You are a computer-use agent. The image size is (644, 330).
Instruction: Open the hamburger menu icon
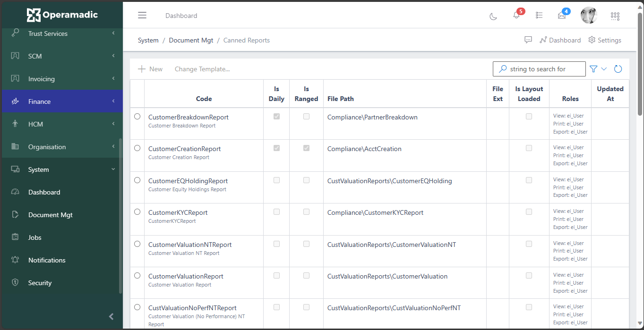(142, 15)
